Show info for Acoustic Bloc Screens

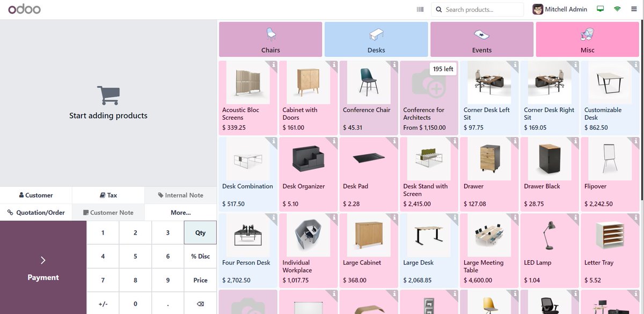click(274, 64)
